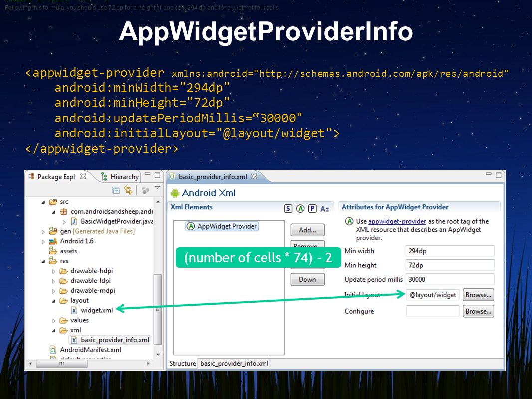
Task: Switch to the Structure bottom tab
Action: pos(183,364)
